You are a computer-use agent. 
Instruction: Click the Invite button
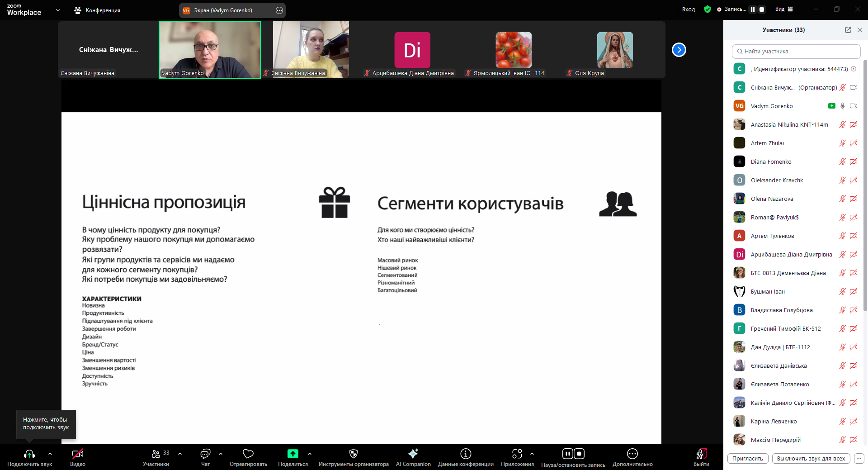pyautogui.click(x=747, y=458)
